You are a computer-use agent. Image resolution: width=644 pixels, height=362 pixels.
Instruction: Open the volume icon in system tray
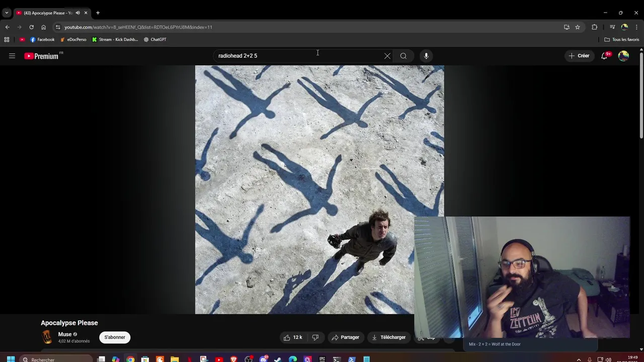pos(608,359)
